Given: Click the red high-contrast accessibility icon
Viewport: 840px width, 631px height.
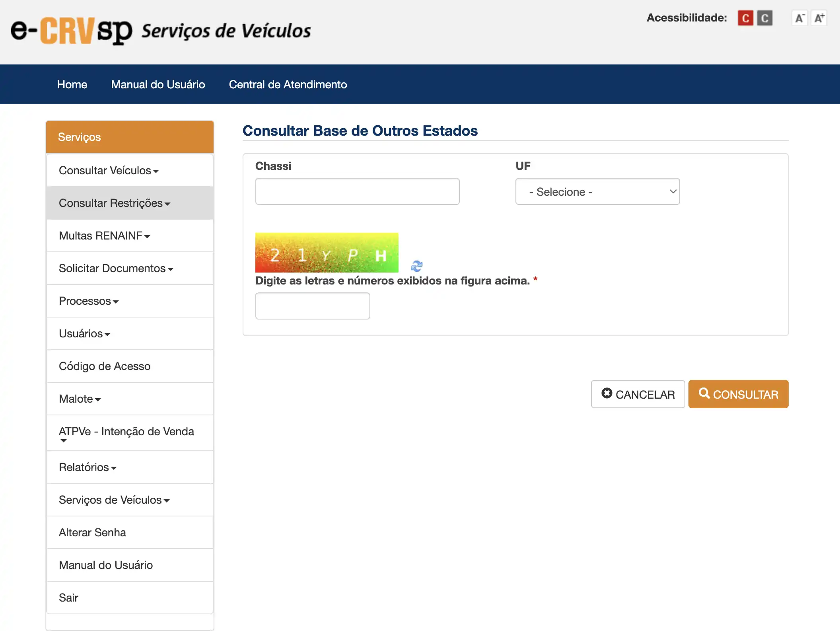Looking at the screenshot, I should (745, 18).
